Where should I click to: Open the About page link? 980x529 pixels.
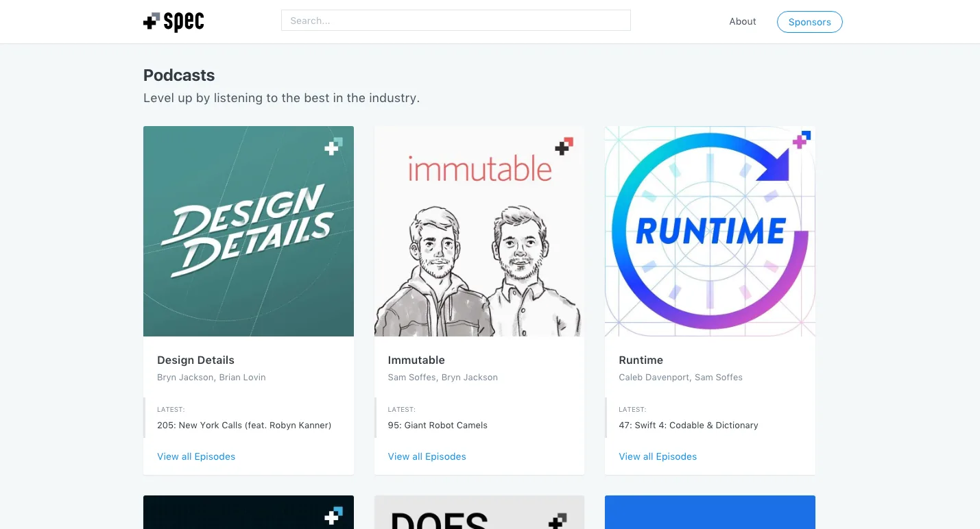point(743,21)
